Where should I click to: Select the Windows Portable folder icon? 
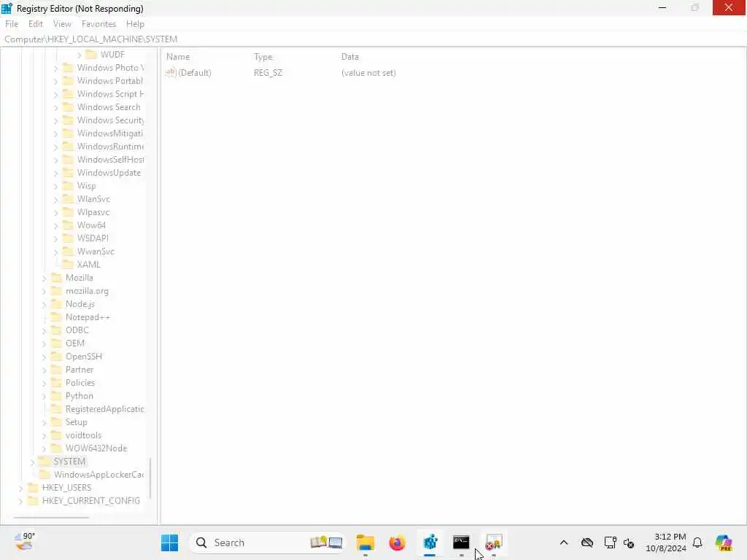click(x=69, y=80)
